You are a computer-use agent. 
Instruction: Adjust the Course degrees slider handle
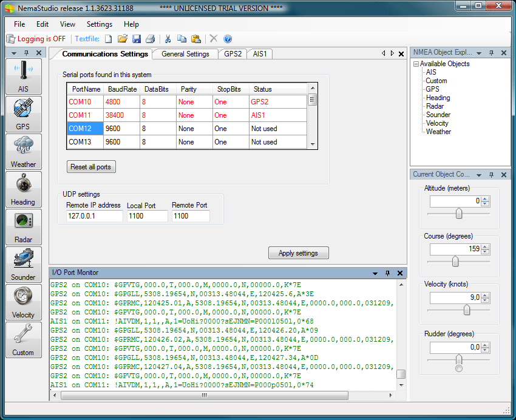pos(455,262)
